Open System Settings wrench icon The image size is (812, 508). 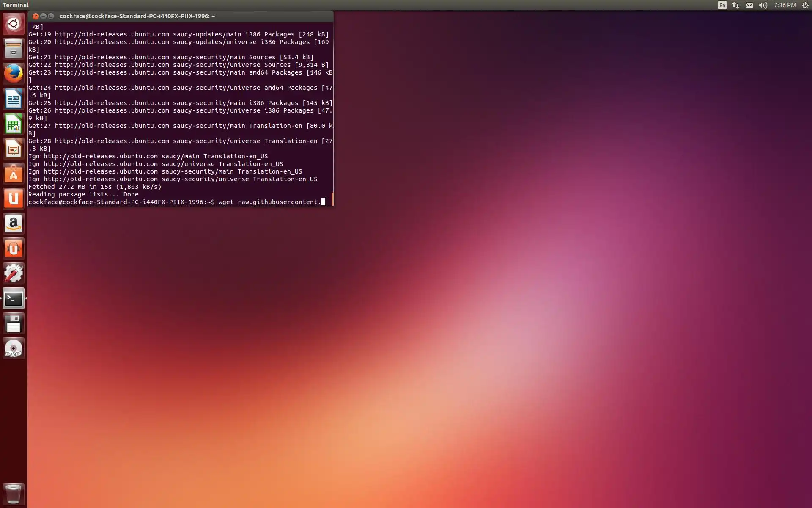pyautogui.click(x=14, y=273)
